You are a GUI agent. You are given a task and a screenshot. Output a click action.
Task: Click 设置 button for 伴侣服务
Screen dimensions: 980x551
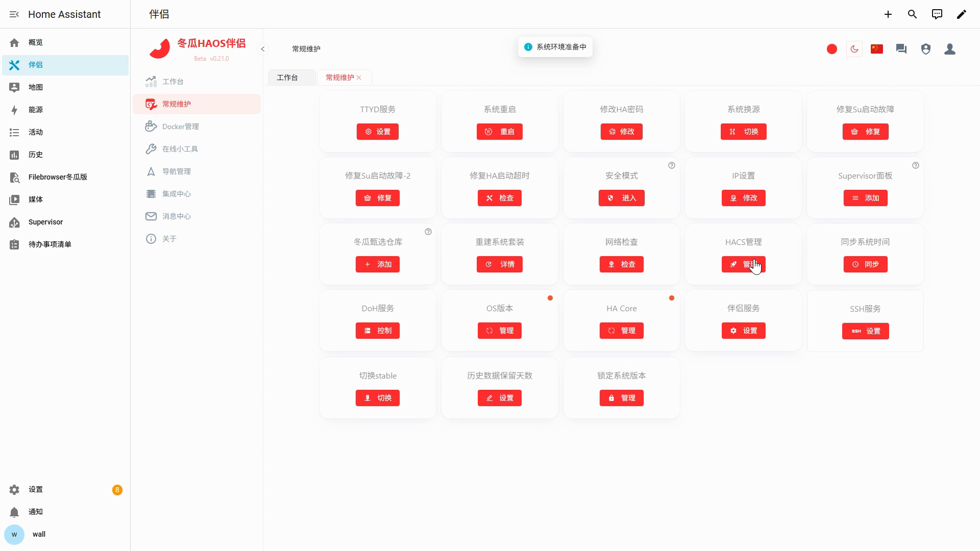(x=744, y=331)
